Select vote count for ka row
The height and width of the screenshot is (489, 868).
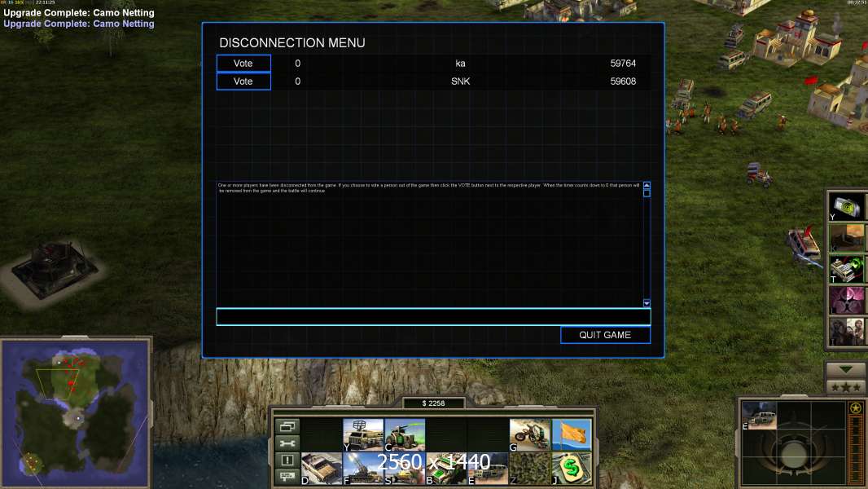[298, 63]
